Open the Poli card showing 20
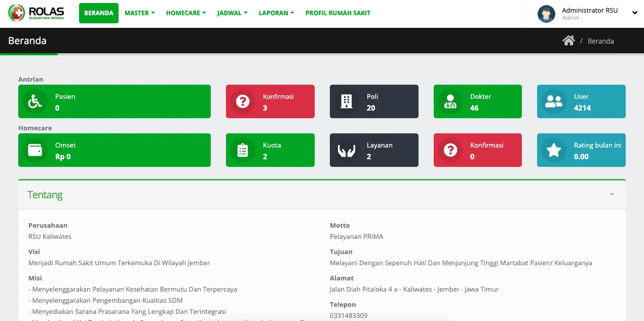The height and width of the screenshot is (321, 644). [374, 101]
